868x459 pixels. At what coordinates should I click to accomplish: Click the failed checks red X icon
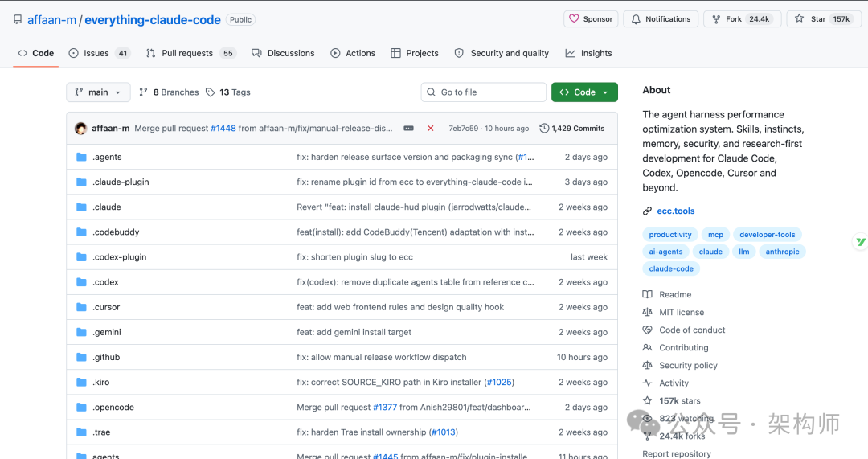(430, 129)
